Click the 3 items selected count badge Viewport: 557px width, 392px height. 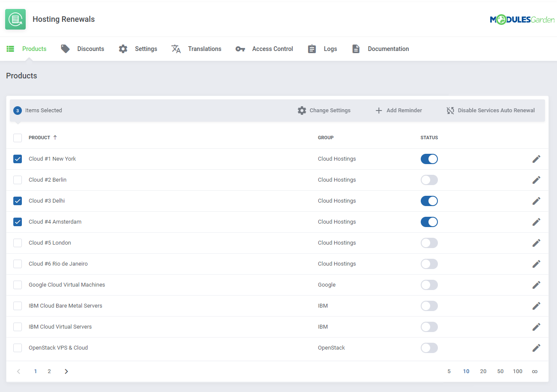coord(18,111)
